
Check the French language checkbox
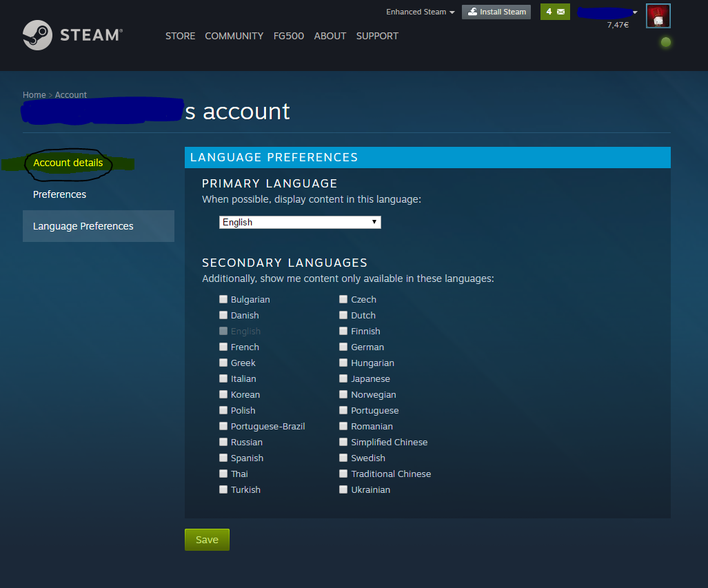click(x=223, y=346)
